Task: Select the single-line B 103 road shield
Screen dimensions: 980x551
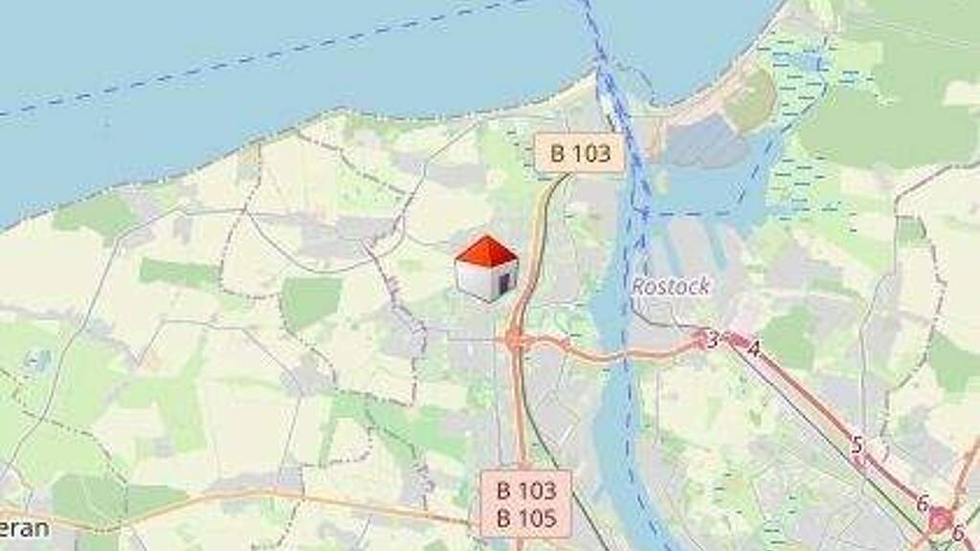Action: tap(580, 152)
